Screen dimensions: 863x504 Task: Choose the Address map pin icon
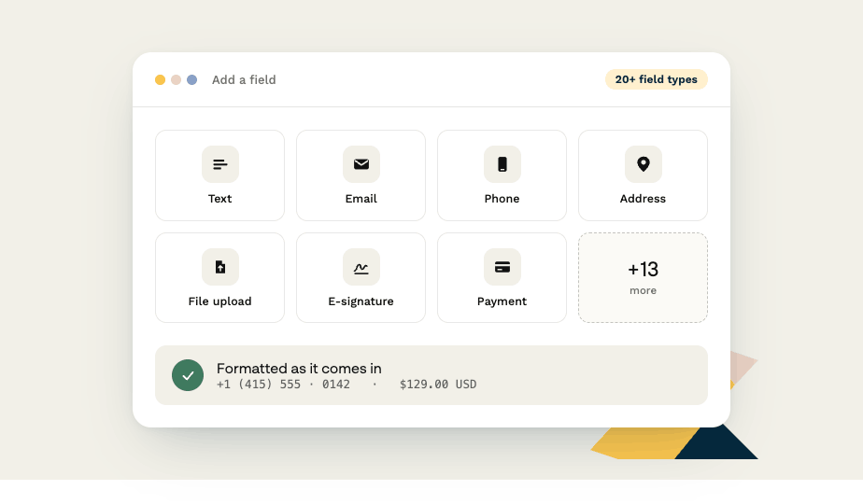point(643,164)
